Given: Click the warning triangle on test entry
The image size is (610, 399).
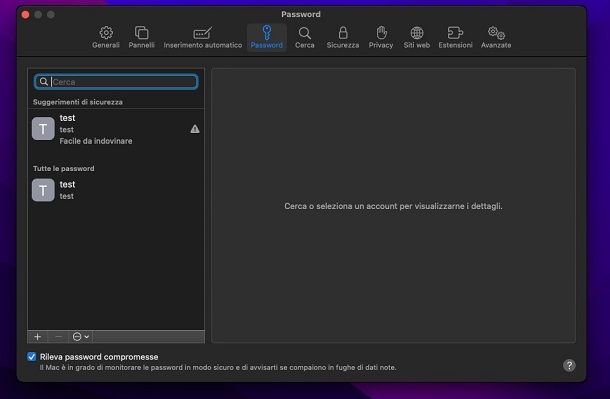Looking at the screenshot, I should pyautogui.click(x=195, y=129).
